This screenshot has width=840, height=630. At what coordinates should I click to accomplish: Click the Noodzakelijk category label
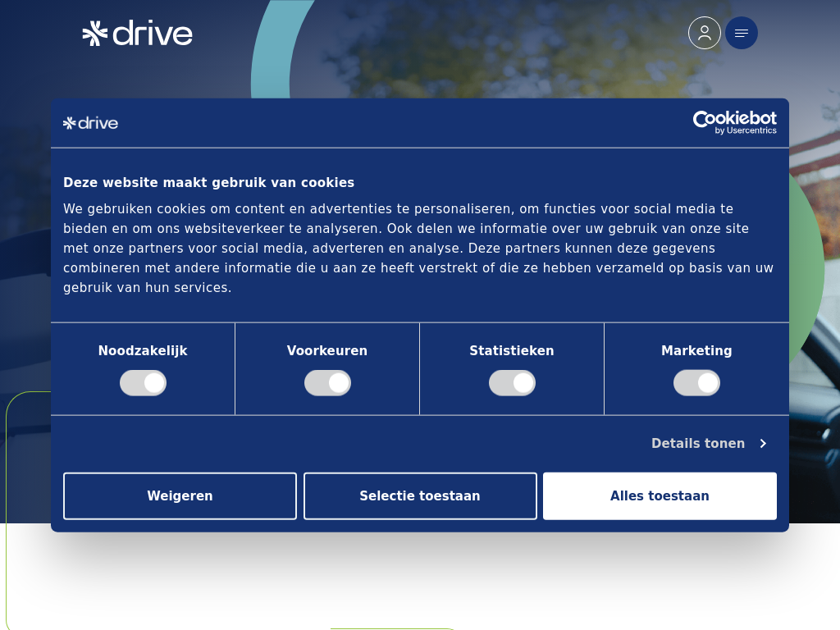pyautogui.click(x=143, y=351)
